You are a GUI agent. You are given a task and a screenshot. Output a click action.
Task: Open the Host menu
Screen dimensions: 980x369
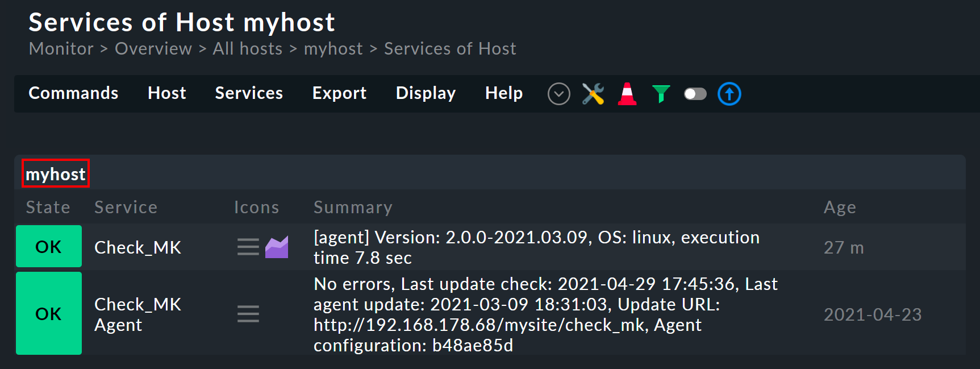pos(166,93)
